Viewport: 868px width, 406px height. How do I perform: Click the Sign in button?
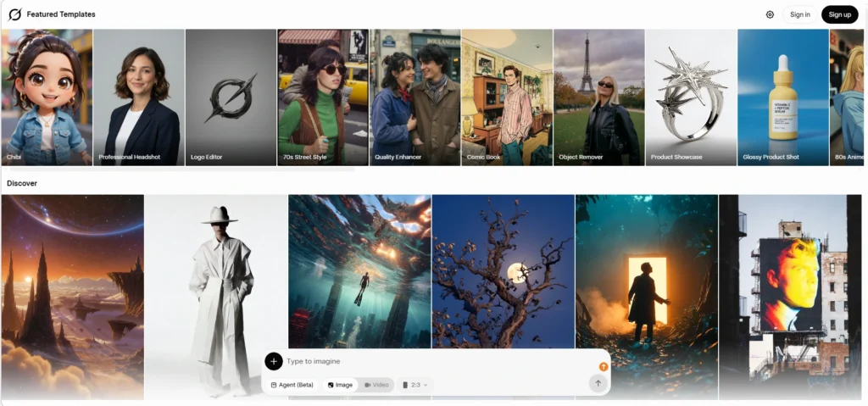click(x=800, y=14)
